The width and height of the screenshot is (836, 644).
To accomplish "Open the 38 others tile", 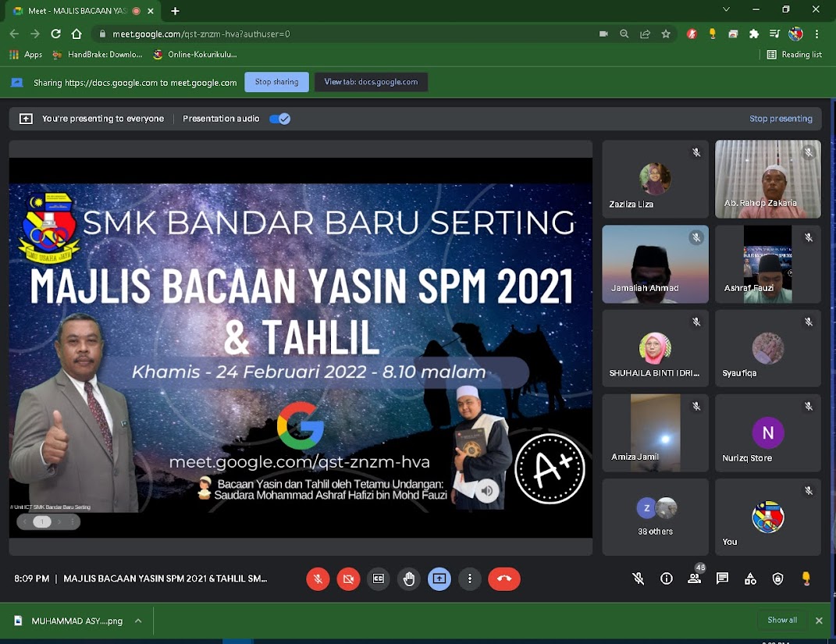I will (655, 517).
